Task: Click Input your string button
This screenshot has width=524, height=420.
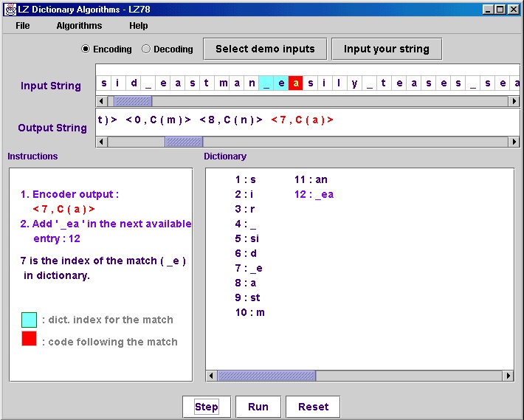Action: tap(387, 49)
